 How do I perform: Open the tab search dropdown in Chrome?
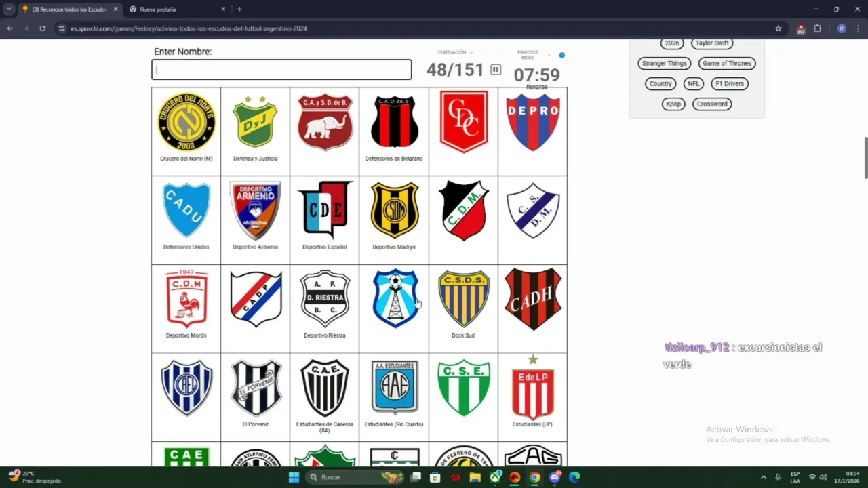tap(9, 9)
